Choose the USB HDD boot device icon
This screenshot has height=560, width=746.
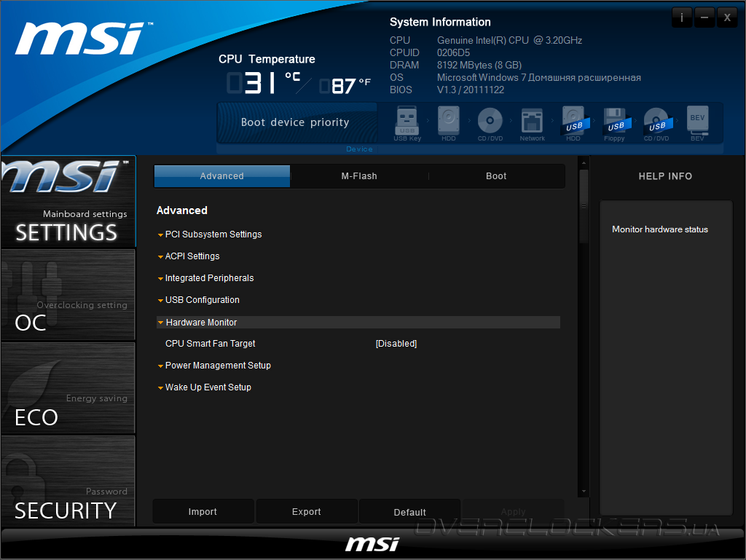pyautogui.click(x=574, y=124)
